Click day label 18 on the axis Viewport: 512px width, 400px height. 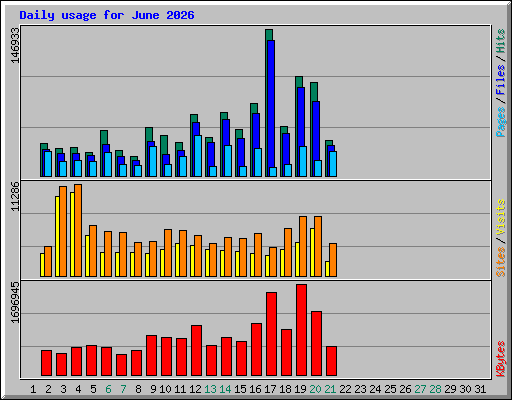[x=285, y=389]
